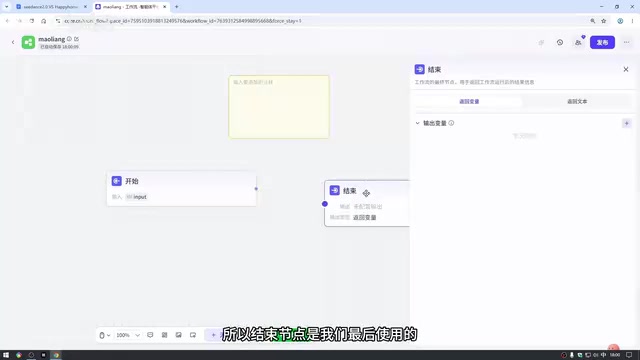
Task: Click the edit icon next to maoliang info
Action: [76, 39]
